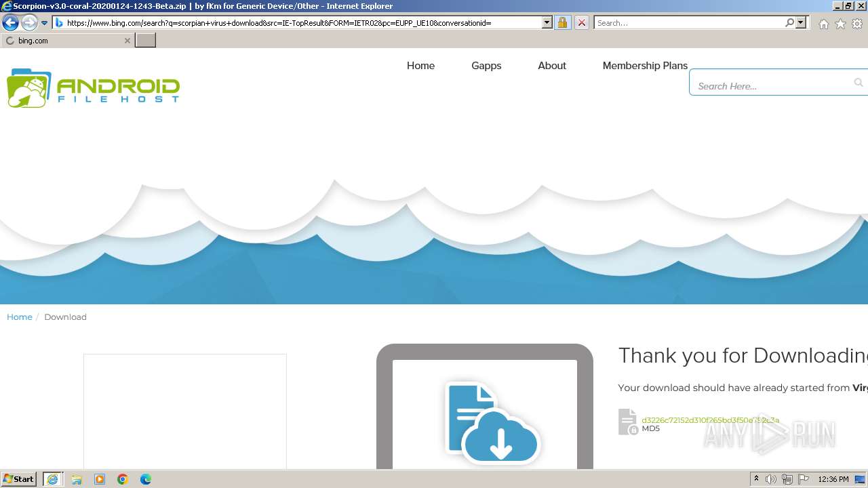Click the browser Forward arrow button
This screenshot has height=488, width=868.
tap(29, 22)
